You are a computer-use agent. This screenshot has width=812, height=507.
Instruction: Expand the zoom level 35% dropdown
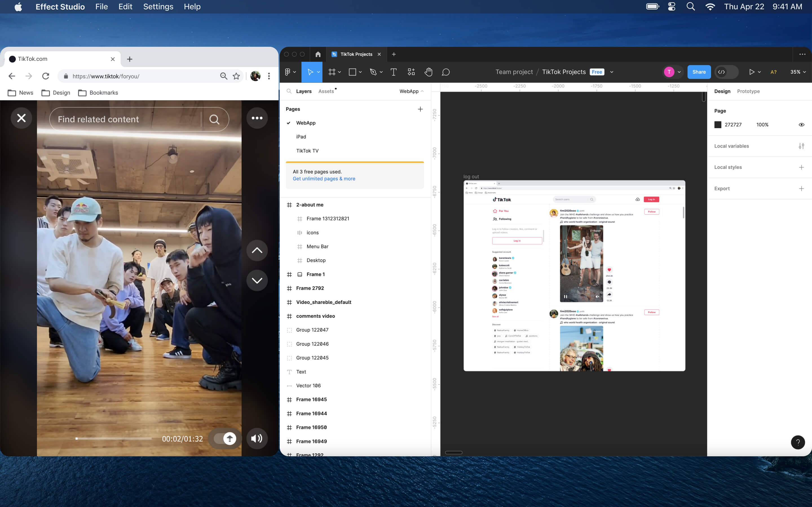[798, 72]
